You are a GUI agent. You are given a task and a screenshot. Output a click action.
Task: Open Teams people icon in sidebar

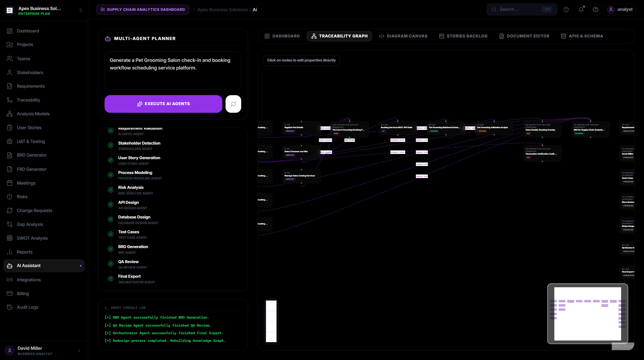pos(9,59)
